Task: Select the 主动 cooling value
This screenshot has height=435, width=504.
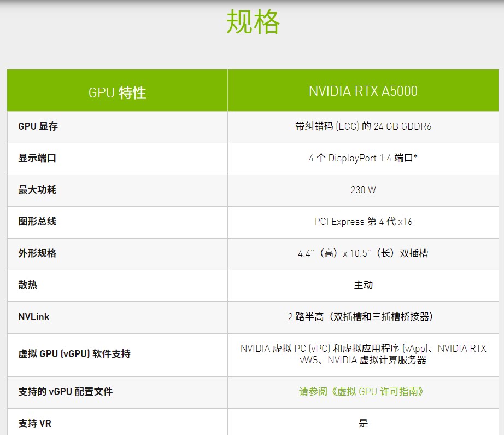Action: (363, 285)
